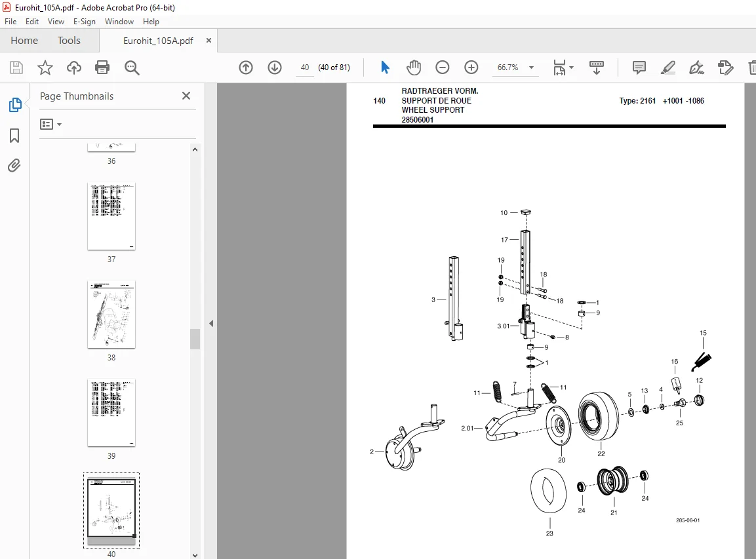Screen dimensions: 756x559
Task: Show Page Thumbnails via sidebar pages icon
Action: [x=15, y=105]
